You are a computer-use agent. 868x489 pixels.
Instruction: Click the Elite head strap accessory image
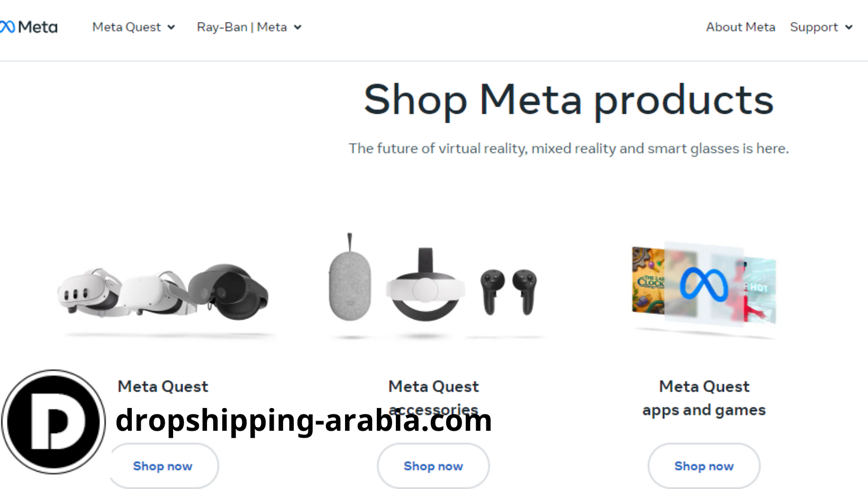(x=426, y=285)
